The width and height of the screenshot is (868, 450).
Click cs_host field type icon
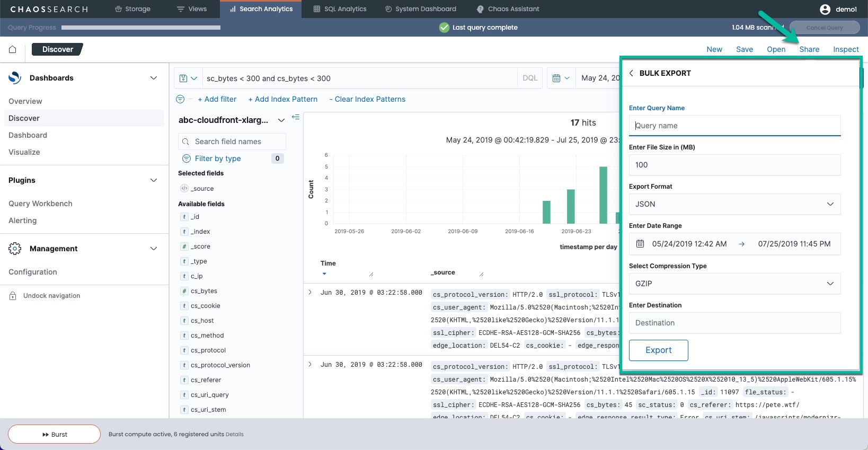click(x=184, y=321)
